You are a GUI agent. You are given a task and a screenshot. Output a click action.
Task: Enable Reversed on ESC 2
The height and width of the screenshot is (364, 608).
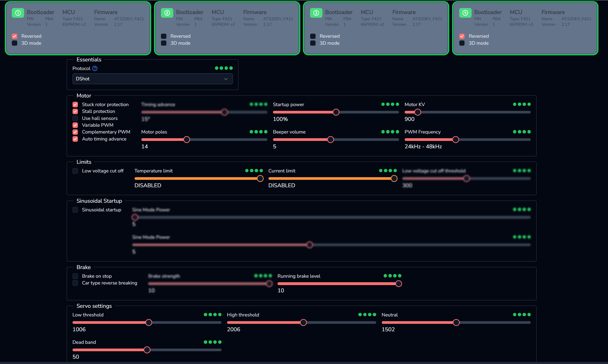pos(164,36)
